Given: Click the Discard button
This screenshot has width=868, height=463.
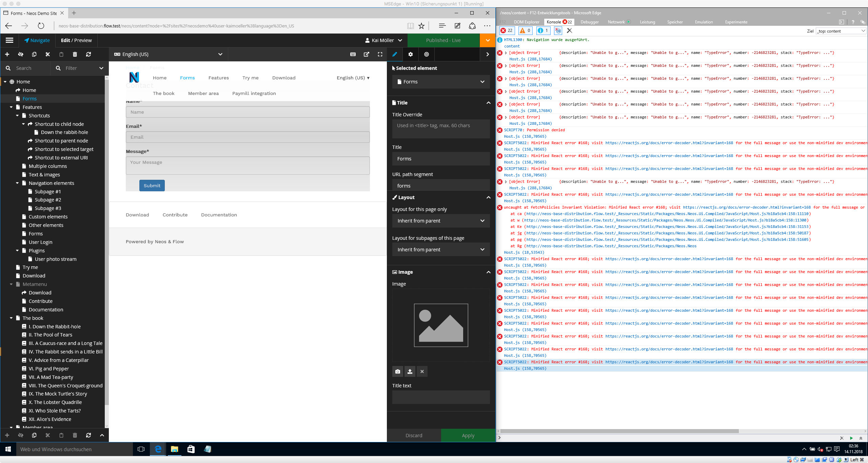Looking at the screenshot, I should coord(414,436).
